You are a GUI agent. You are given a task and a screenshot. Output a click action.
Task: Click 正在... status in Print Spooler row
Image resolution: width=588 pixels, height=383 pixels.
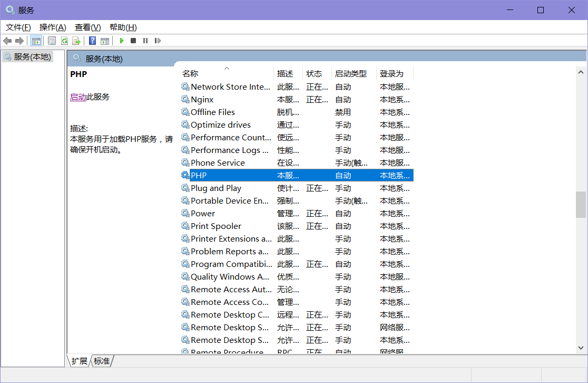click(x=317, y=226)
